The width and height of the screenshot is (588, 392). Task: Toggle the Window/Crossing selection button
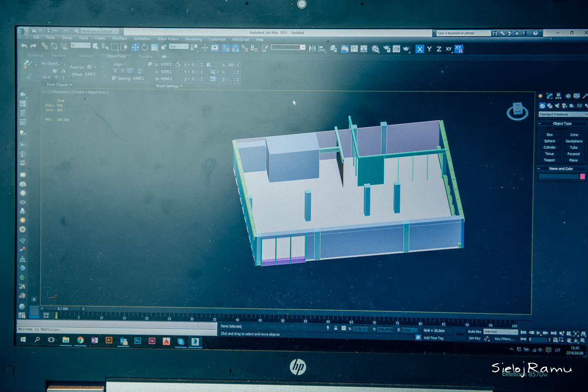pos(124,47)
